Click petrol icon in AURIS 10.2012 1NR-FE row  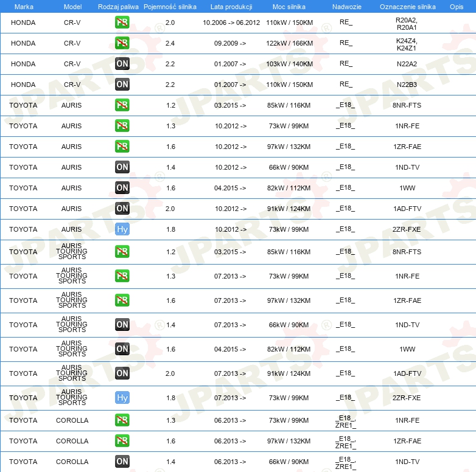pyautogui.click(x=122, y=125)
